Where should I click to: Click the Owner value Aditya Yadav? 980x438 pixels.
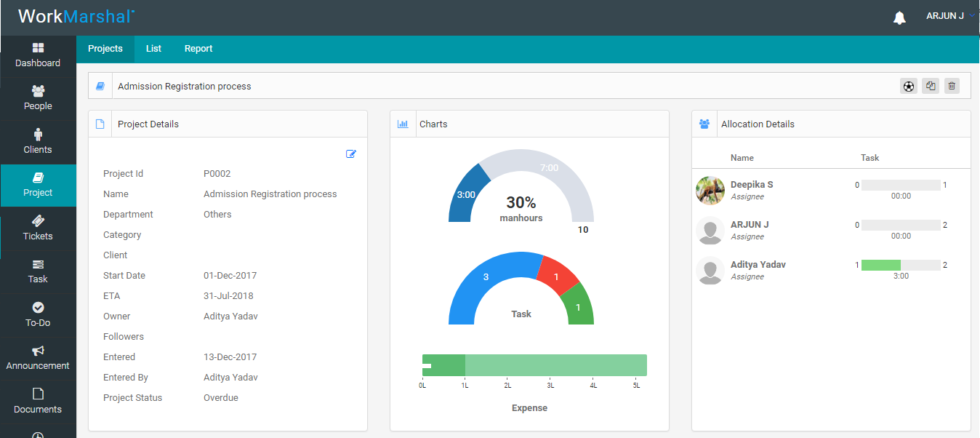[x=230, y=316]
